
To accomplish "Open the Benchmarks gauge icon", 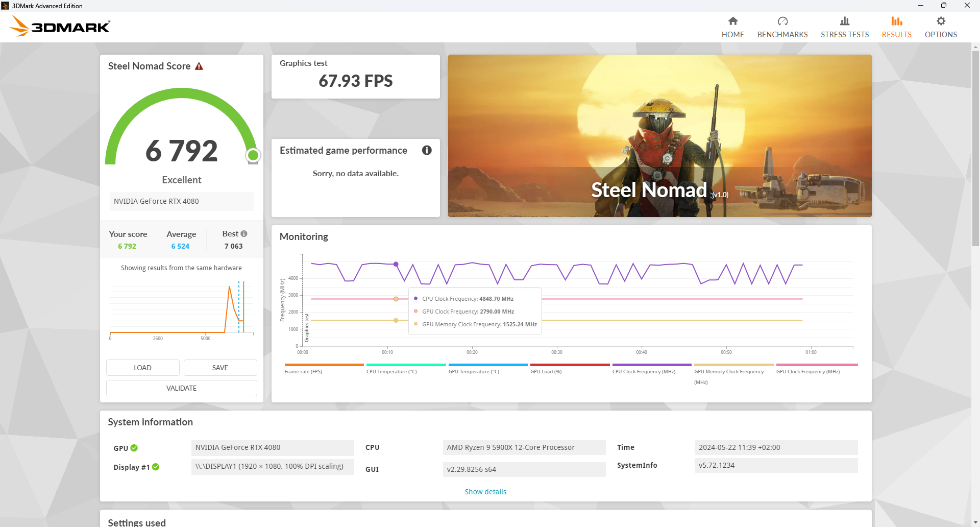I will click(782, 21).
